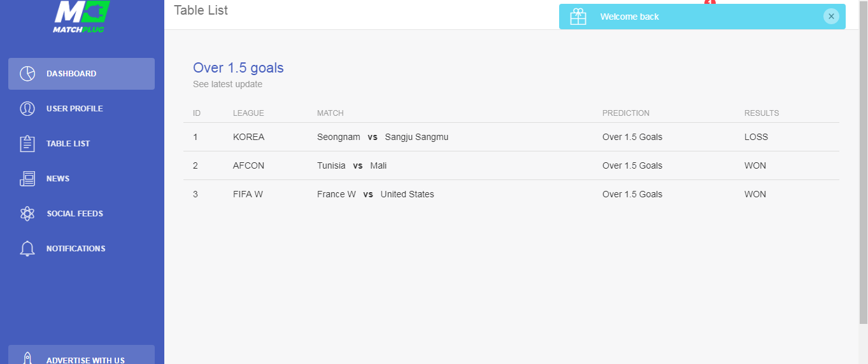
Task: Click the Advertise With Us rocket icon
Action: 27,359
